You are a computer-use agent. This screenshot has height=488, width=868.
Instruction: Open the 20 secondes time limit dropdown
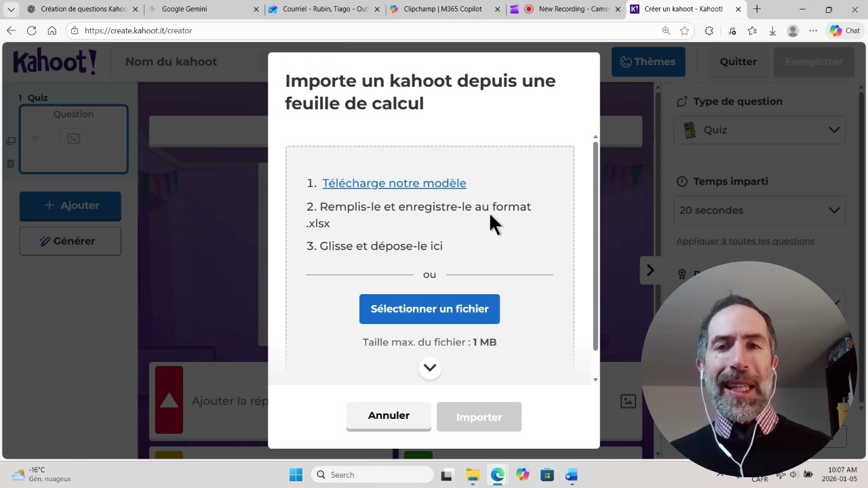[759, 210]
